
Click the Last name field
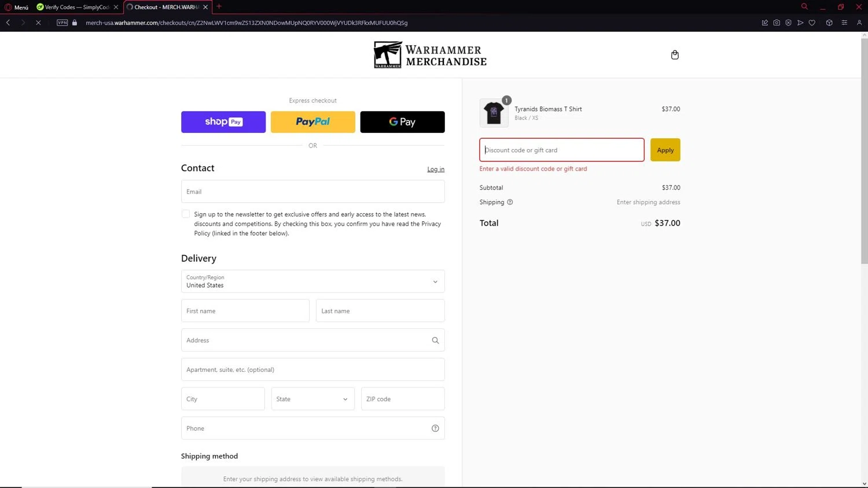point(380,311)
